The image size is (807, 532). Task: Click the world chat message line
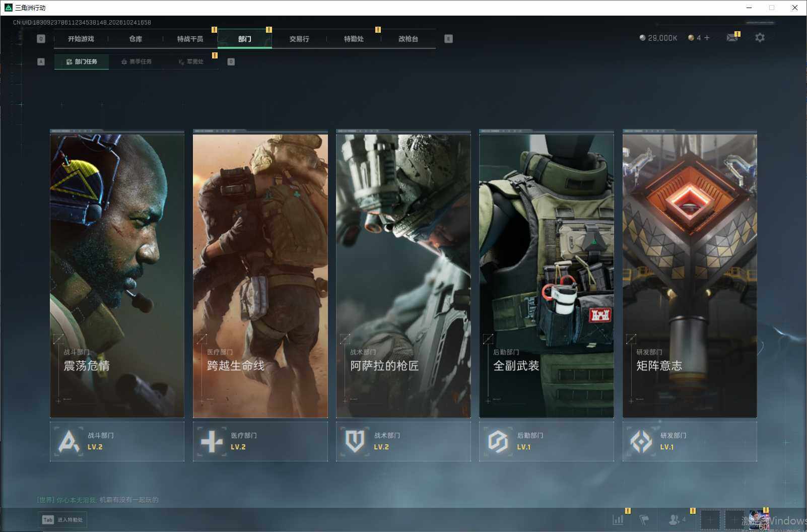coord(98,500)
